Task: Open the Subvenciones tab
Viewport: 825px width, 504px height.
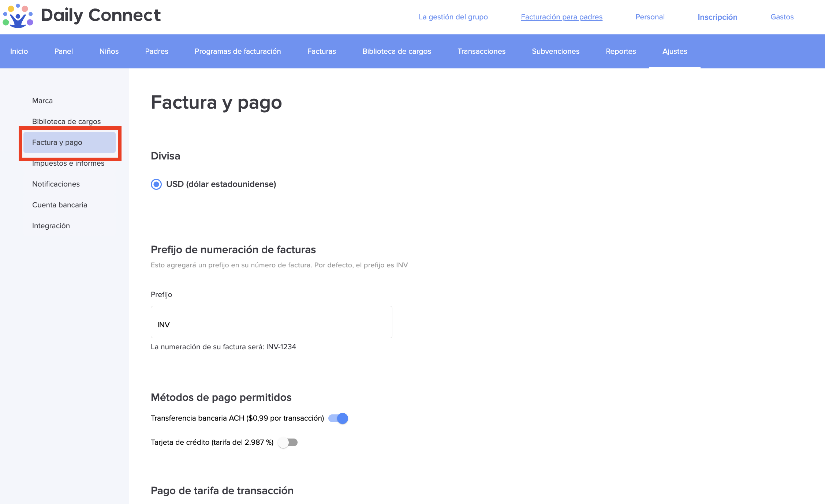Action: click(x=555, y=52)
